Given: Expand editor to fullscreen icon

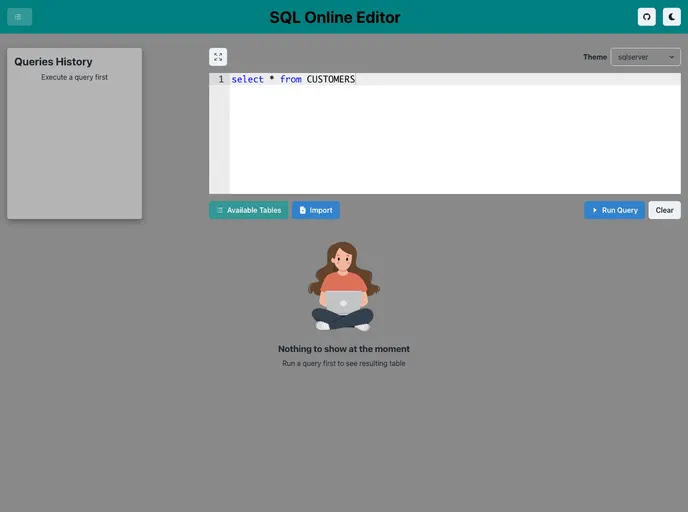Looking at the screenshot, I should (x=218, y=57).
